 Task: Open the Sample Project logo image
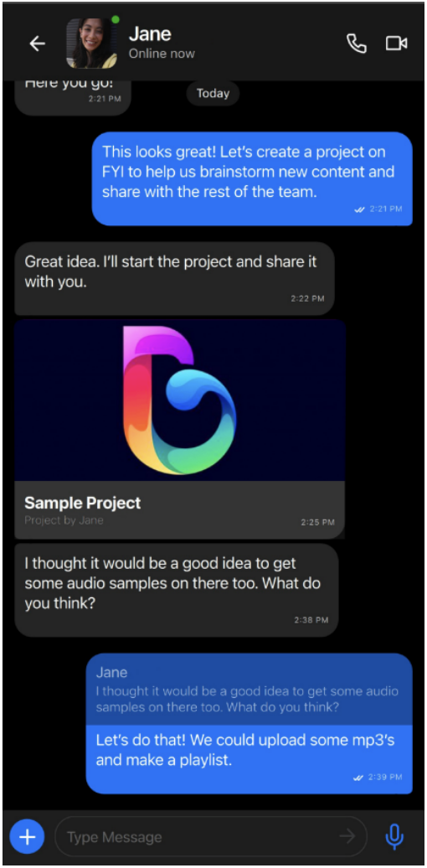click(x=180, y=400)
